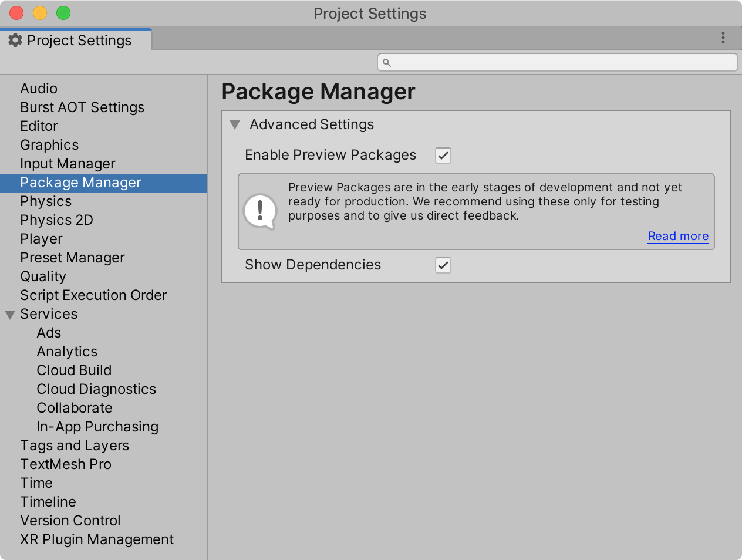Open Script Execution Order settings
The height and width of the screenshot is (560, 742).
tap(93, 295)
